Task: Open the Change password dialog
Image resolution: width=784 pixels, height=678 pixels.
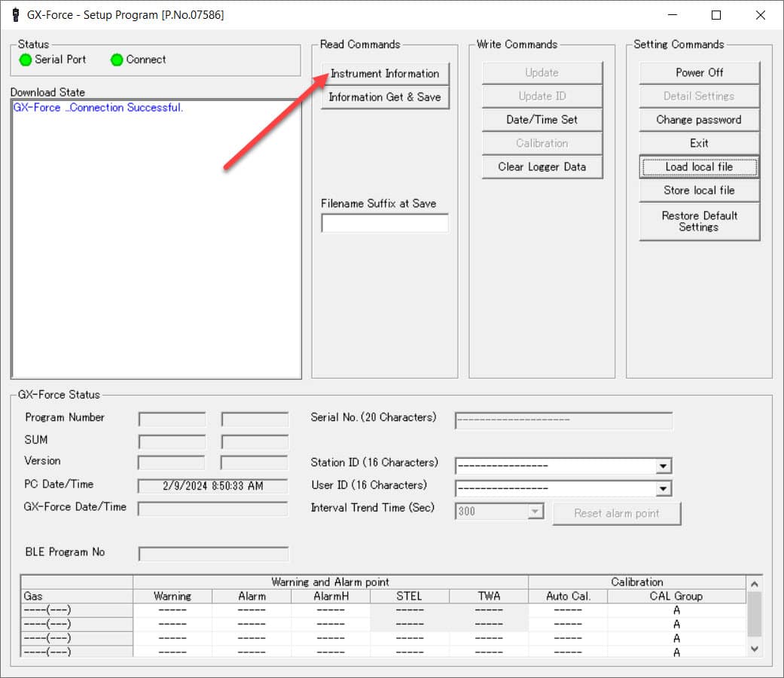Action: tap(699, 120)
